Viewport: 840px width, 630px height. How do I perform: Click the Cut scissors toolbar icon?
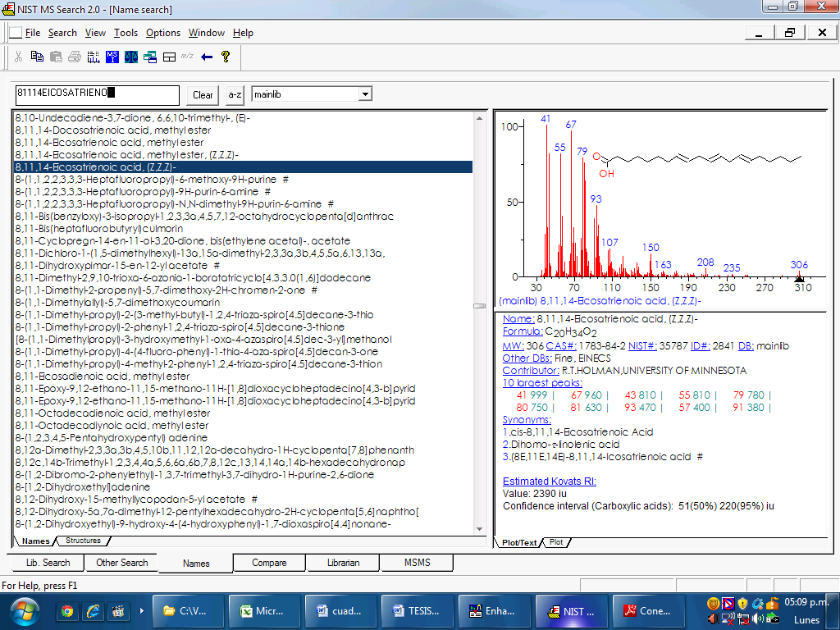pyautogui.click(x=18, y=57)
